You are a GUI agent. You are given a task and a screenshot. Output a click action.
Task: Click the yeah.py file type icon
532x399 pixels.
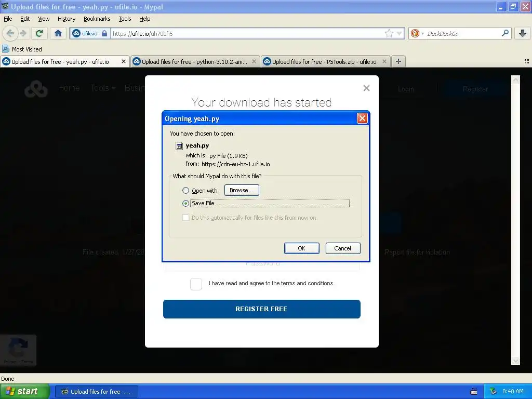(179, 146)
